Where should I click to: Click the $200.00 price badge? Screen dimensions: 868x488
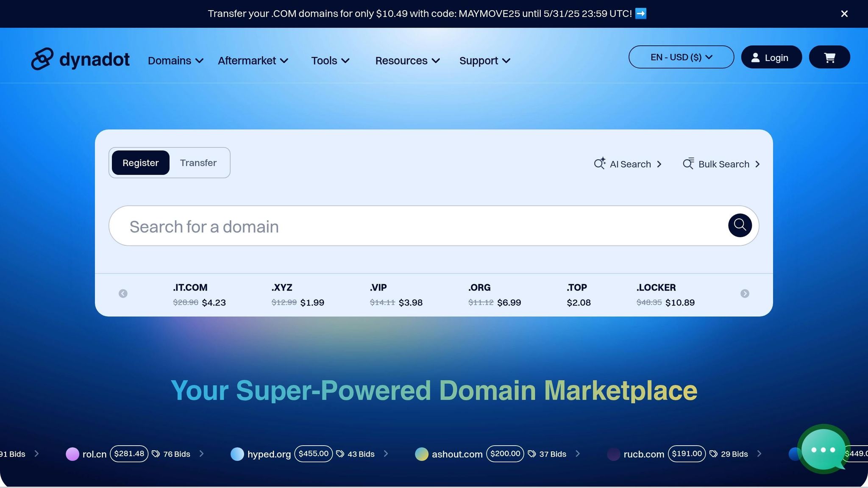[x=505, y=454]
